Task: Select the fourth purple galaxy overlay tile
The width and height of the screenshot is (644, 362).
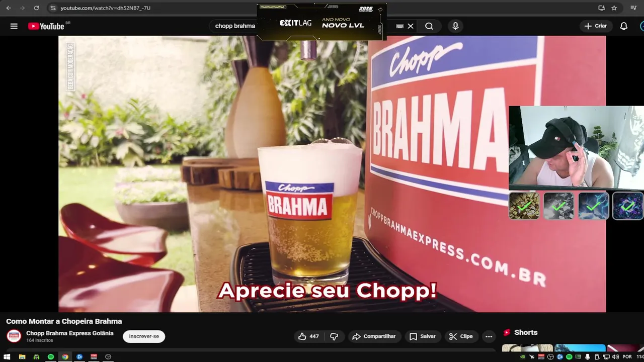Action: click(x=628, y=206)
